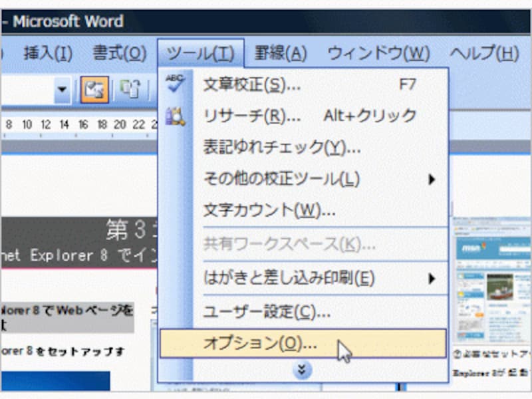Choose 文字カウント(W) word count
532x399 pixels.
click(x=304, y=210)
